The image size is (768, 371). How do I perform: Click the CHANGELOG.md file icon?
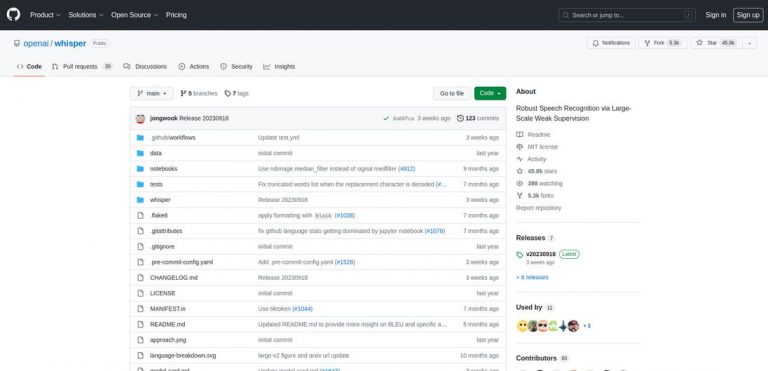coord(141,278)
